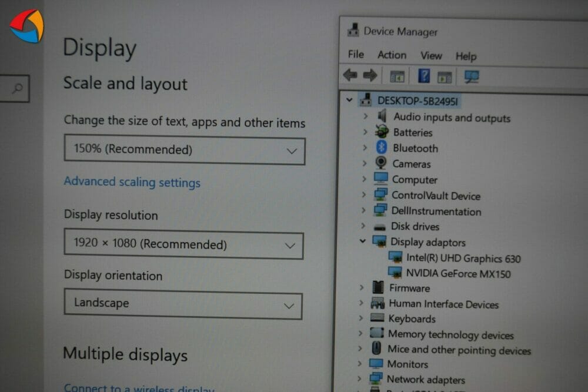
Task: Click the Mice and other pointing devices icon
Action: click(x=376, y=348)
